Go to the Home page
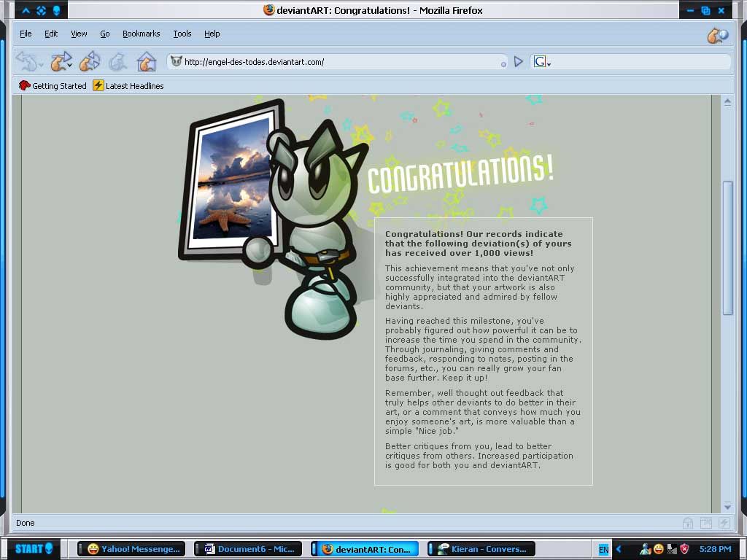The height and width of the screenshot is (560, 747). click(x=146, y=61)
